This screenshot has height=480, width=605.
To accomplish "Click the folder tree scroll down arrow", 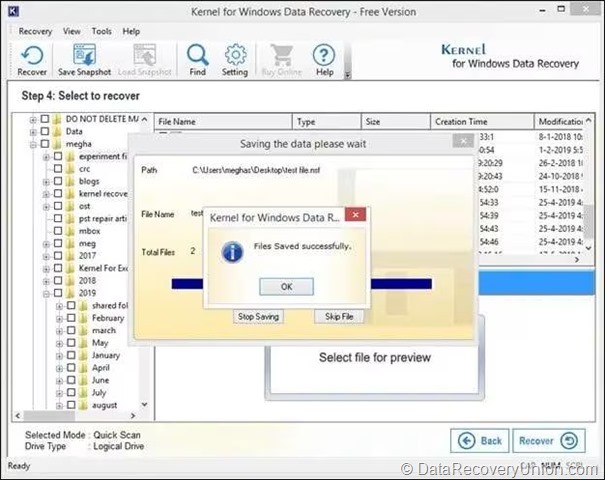I will point(144,404).
